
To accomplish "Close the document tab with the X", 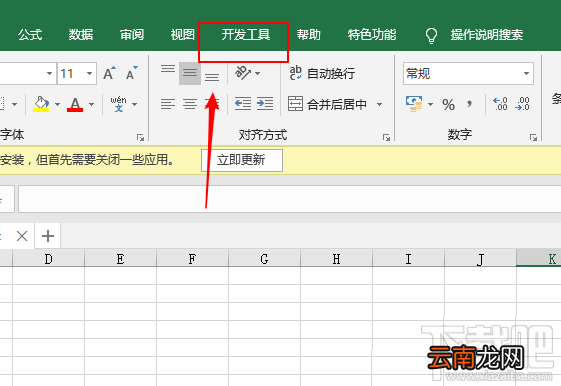I will (x=22, y=236).
